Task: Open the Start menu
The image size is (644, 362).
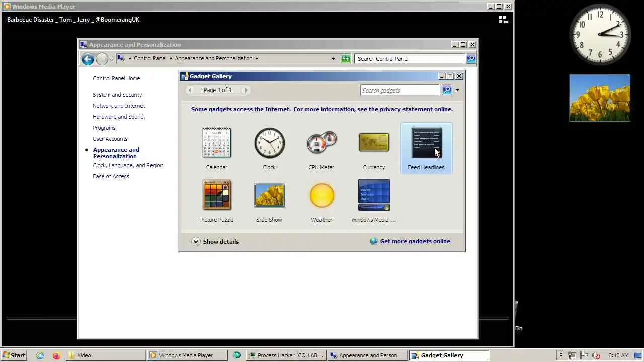Action: (14, 355)
